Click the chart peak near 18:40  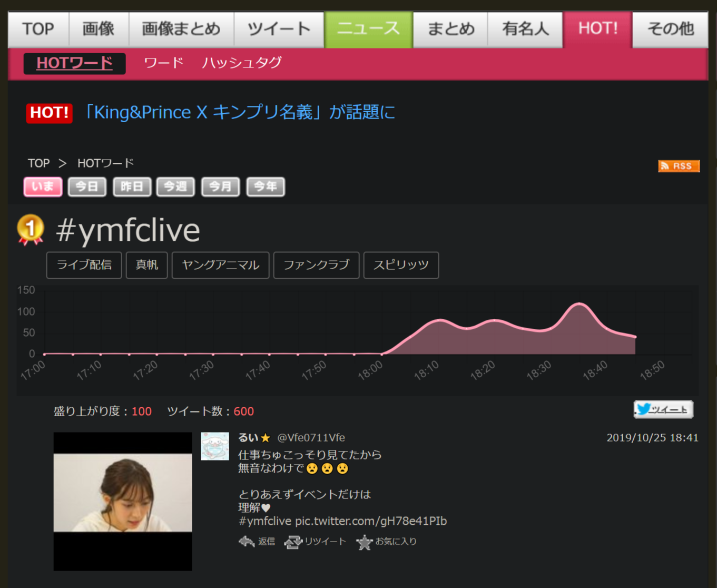(x=580, y=304)
